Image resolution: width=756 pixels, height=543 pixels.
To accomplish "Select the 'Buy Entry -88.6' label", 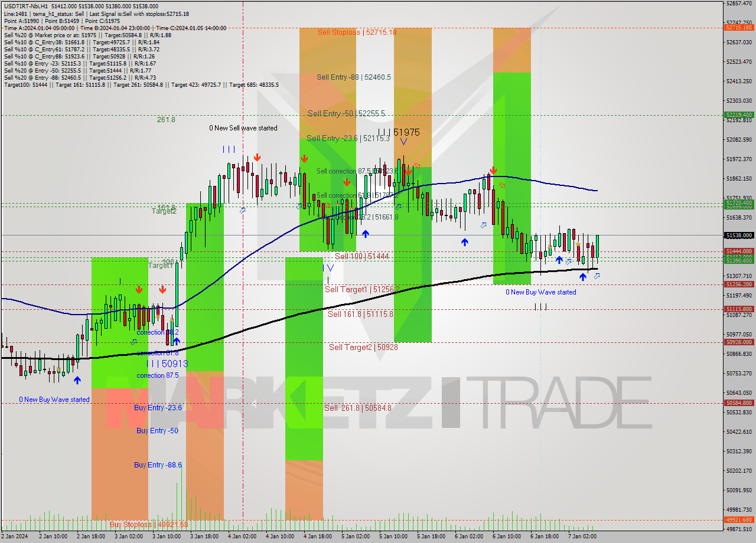I will coord(158,465).
